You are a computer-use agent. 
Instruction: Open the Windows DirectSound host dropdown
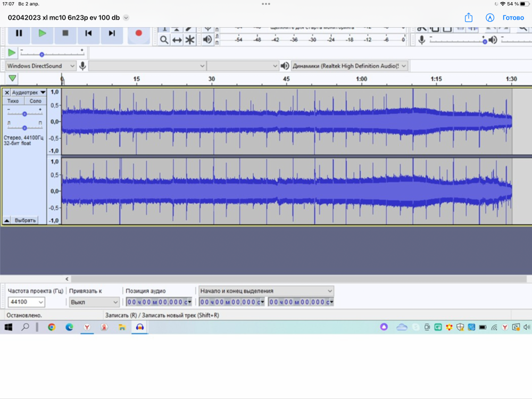[x=41, y=66]
